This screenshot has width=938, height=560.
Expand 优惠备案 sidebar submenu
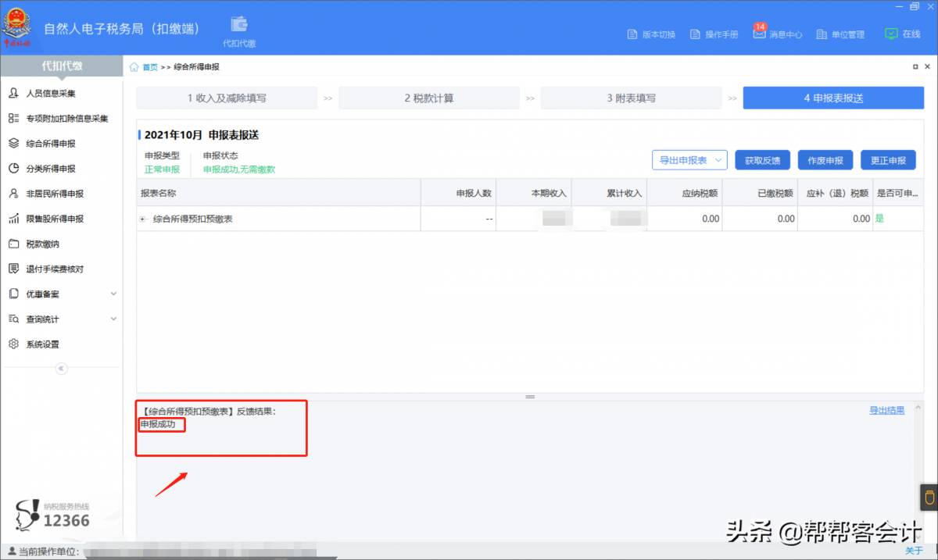tap(113, 294)
